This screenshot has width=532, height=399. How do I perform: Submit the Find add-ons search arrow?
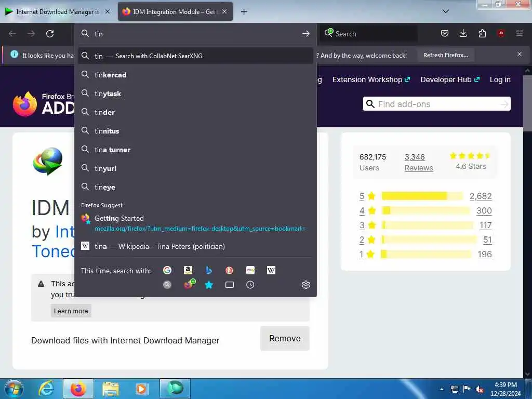pos(504,104)
